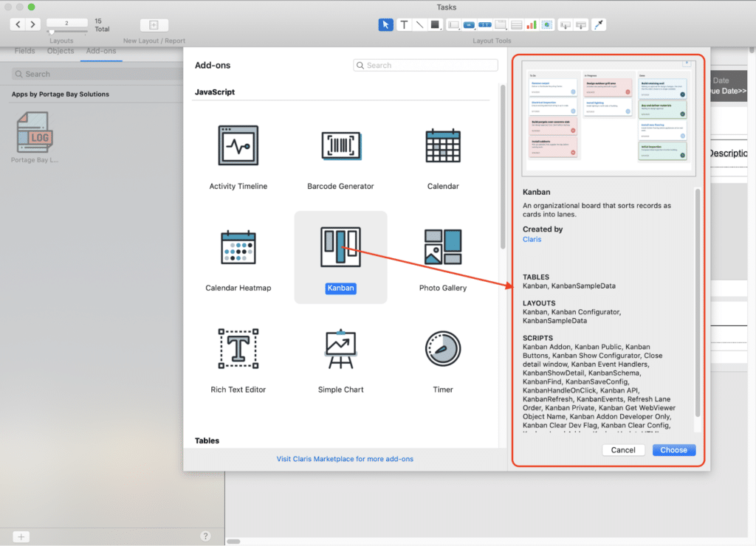Viewport: 756px width, 546px height.
Task: Switch to the Fields tab
Action: [24, 51]
